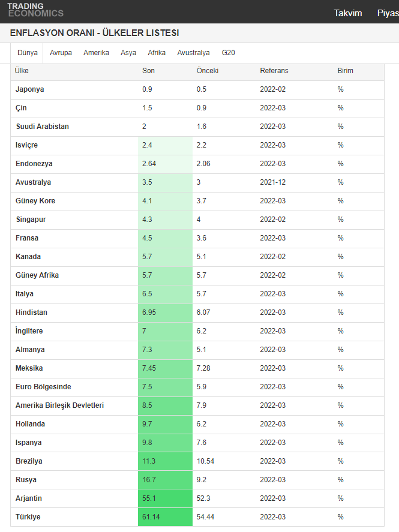Screen dimensions: 399x532
Task: Open the Avustralya tab
Action: pyautogui.click(x=193, y=53)
